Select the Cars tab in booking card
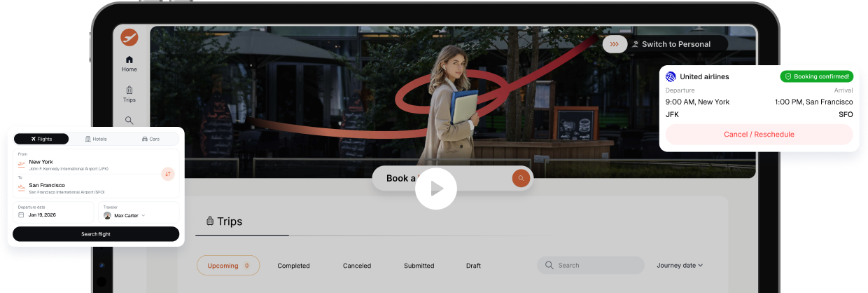The width and height of the screenshot is (868, 293). pyautogui.click(x=150, y=139)
